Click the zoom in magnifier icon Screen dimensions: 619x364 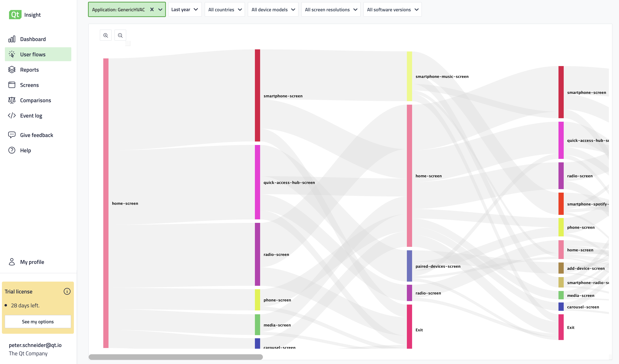click(x=106, y=35)
